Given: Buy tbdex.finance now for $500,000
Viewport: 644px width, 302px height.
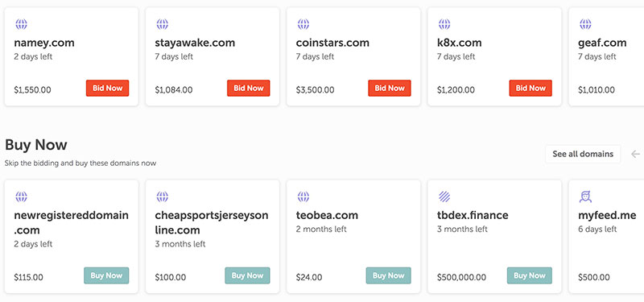Looking at the screenshot, I should [530, 275].
